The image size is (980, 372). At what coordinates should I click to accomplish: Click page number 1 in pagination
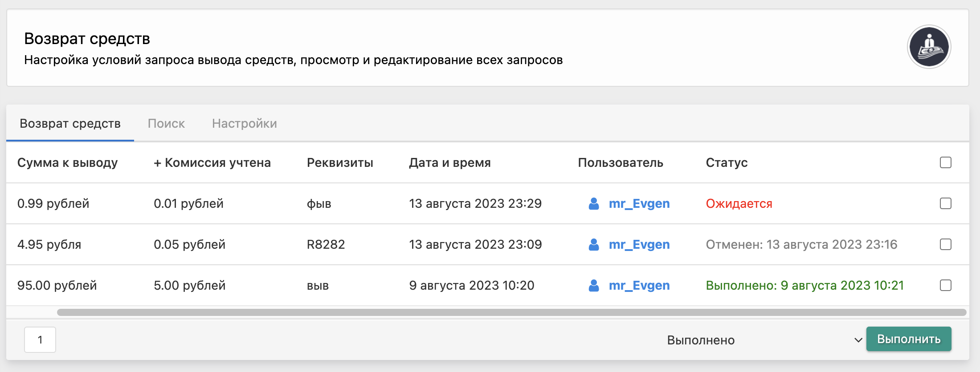pos(40,340)
